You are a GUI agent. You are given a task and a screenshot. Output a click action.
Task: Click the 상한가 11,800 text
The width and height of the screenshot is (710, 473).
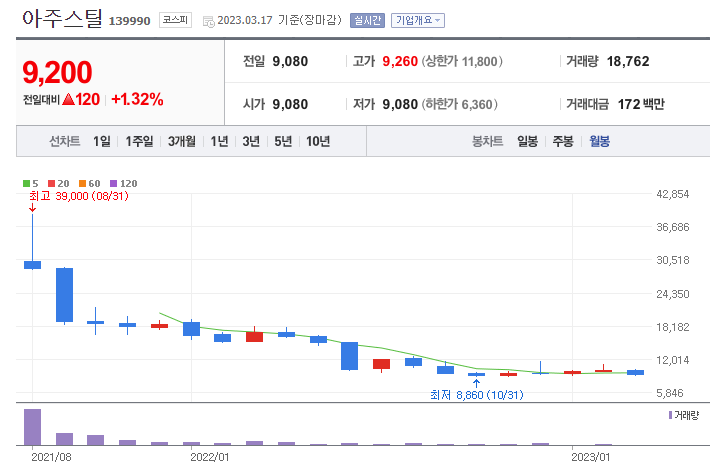(x=462, y=61)
